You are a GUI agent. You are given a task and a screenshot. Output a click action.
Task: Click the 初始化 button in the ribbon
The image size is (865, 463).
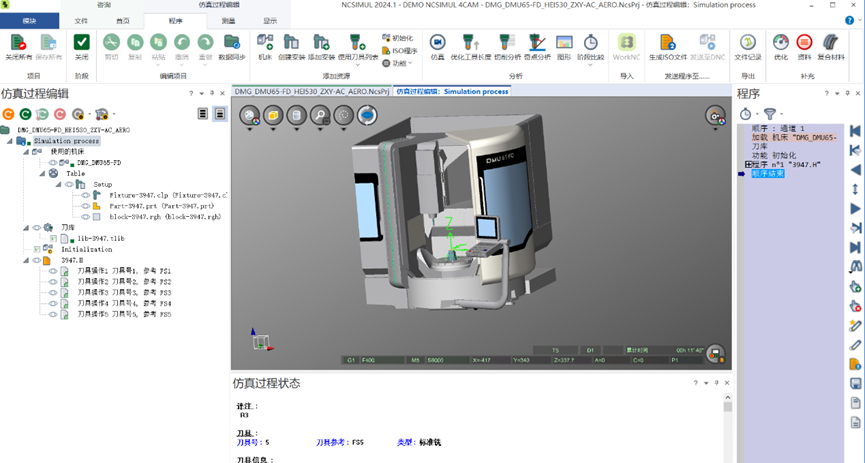(397, 38)
